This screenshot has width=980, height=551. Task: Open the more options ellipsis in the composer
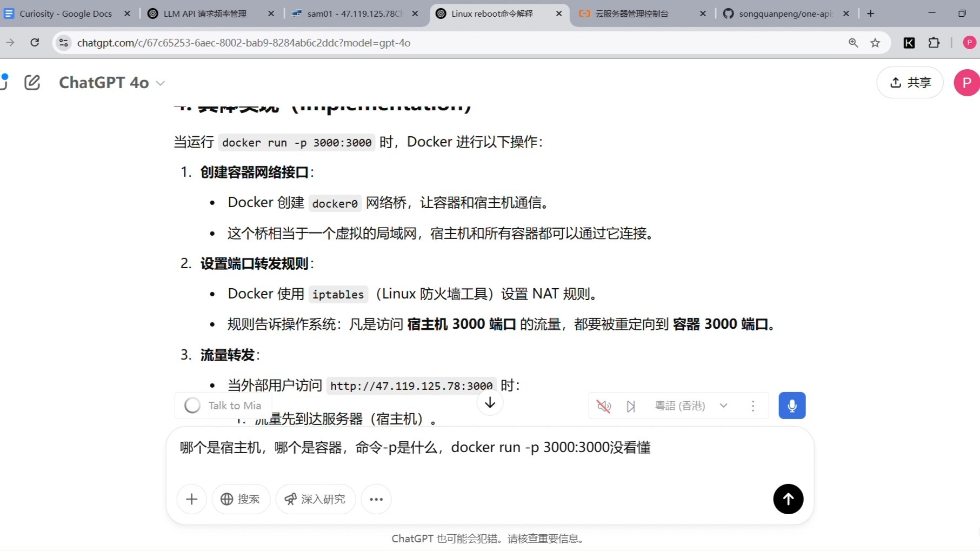pyautogui.click(x=376, y=499)
